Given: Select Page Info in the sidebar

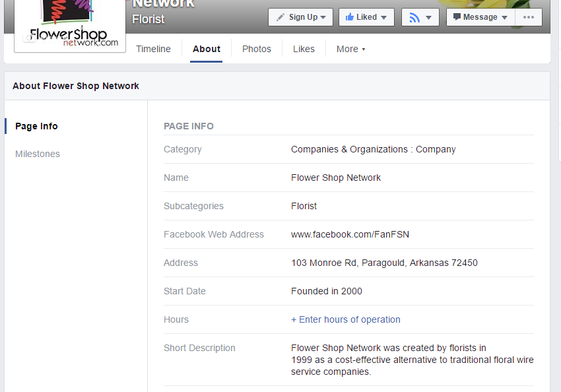Looking at the screenshot, I should pyautogui.click(x=36, y=126).
